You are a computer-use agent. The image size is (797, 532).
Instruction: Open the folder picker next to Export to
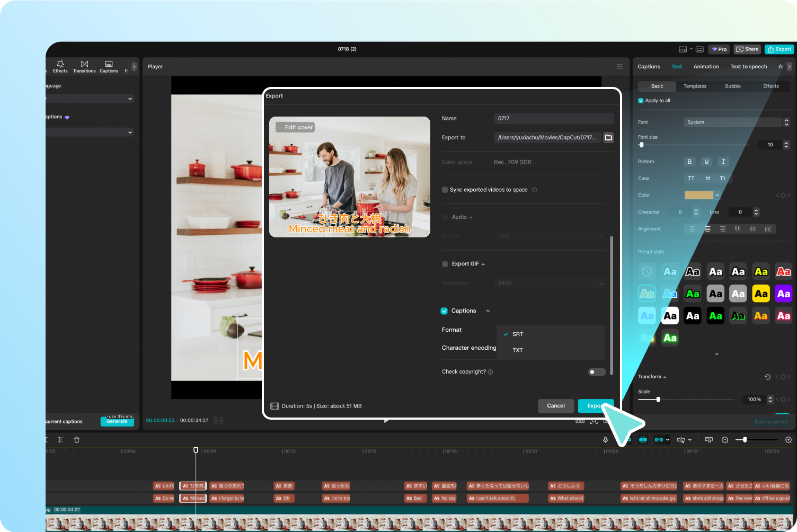click(x=608, y=137)
